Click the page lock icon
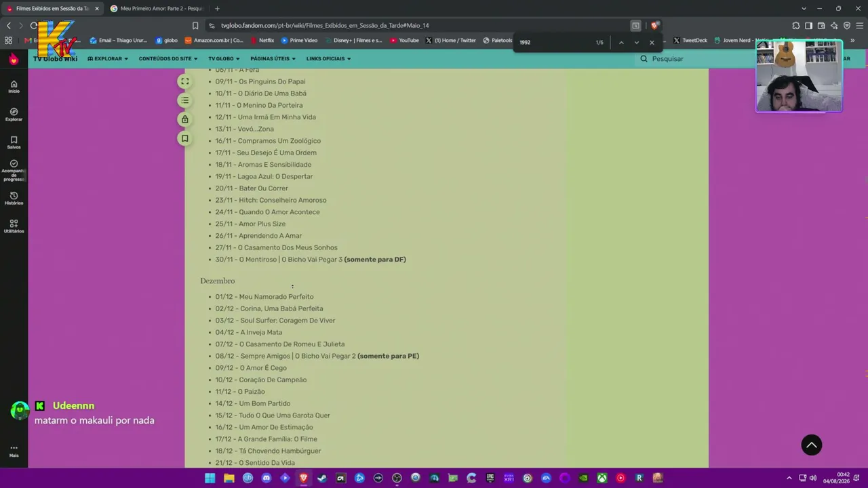The image size is (868, 488). [x=184, y=119]
